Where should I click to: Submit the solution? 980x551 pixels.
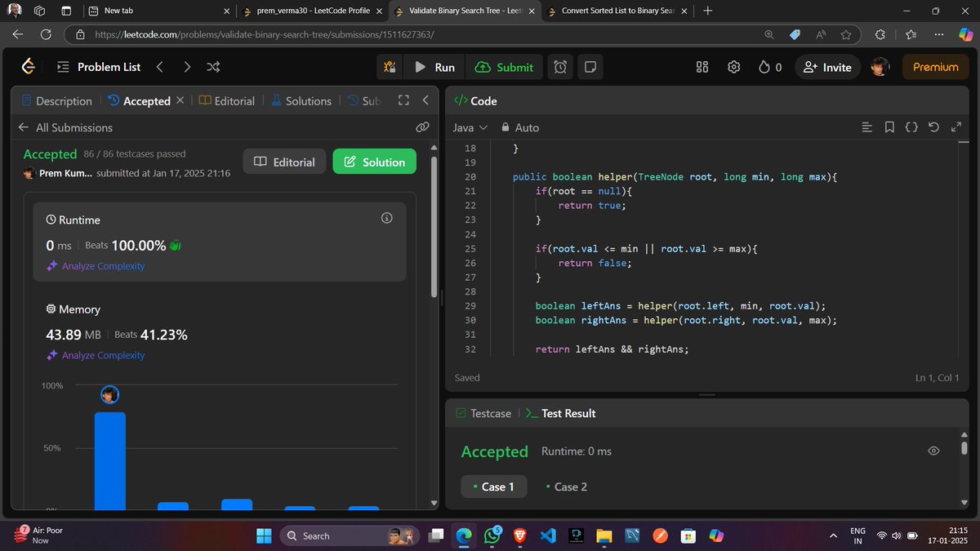(504, 67)
